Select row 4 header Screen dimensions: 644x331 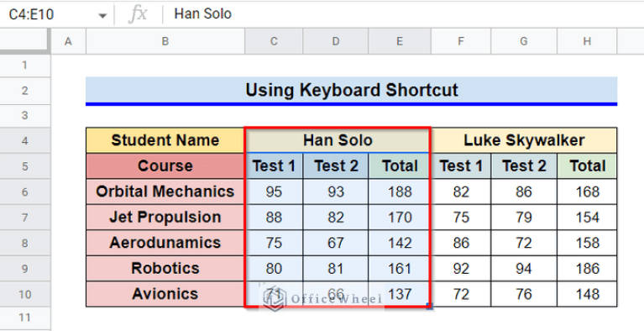click(25, 140)
